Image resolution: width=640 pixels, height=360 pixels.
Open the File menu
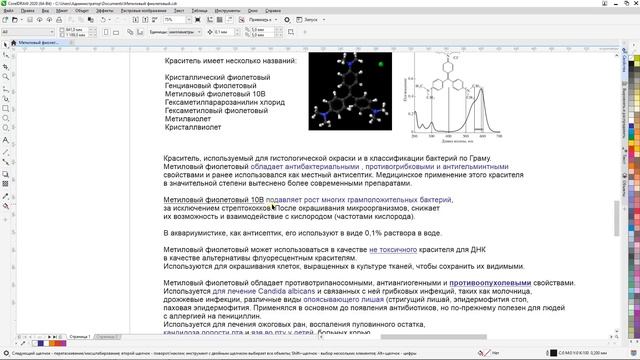(x=8, y=11)
